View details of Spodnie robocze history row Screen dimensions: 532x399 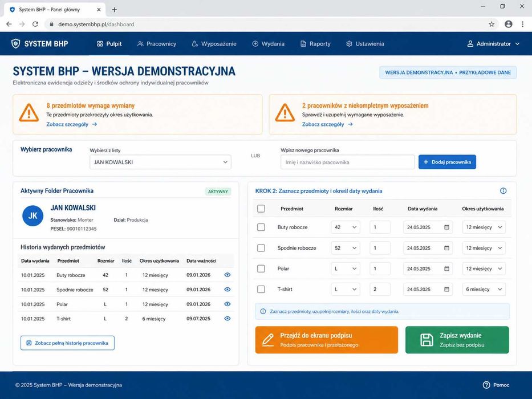point(228,290)
